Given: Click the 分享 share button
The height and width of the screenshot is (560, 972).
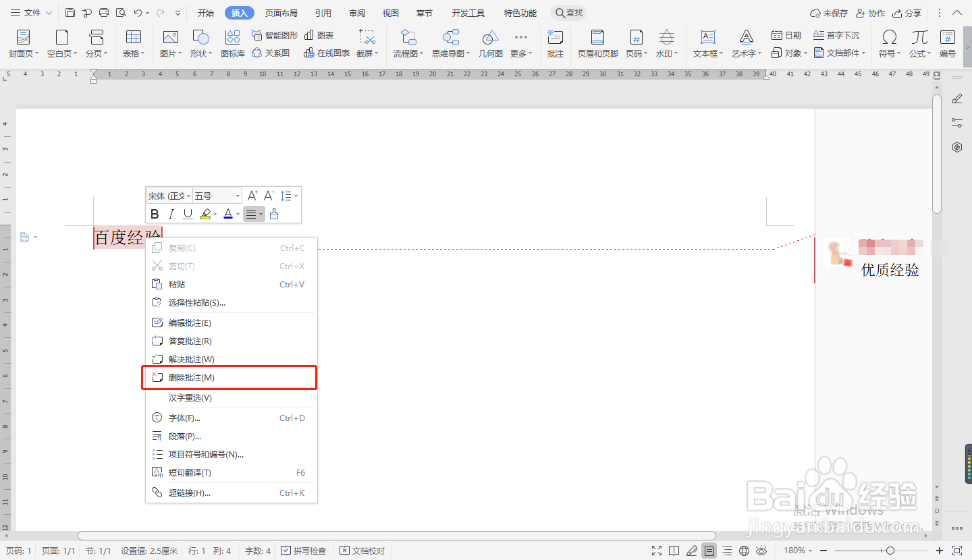Looking at the screenshot, I should click(907, 13).
